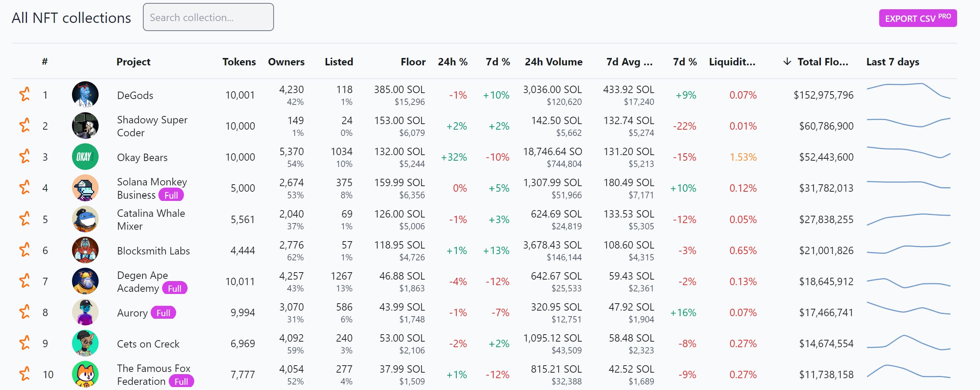Screen dimensions: 980x390
Task: Open Blocksmith Labs project link
Action: [x=153, y=251]
